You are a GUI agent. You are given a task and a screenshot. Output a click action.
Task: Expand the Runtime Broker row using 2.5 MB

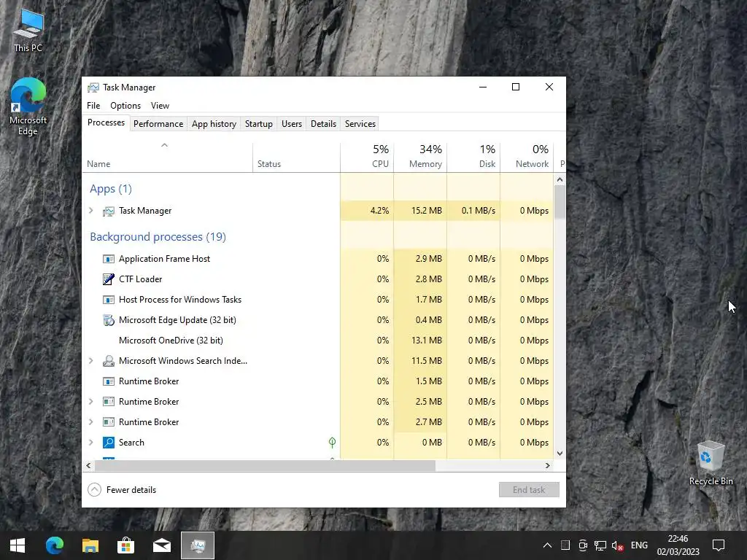[x=91, y=402]
